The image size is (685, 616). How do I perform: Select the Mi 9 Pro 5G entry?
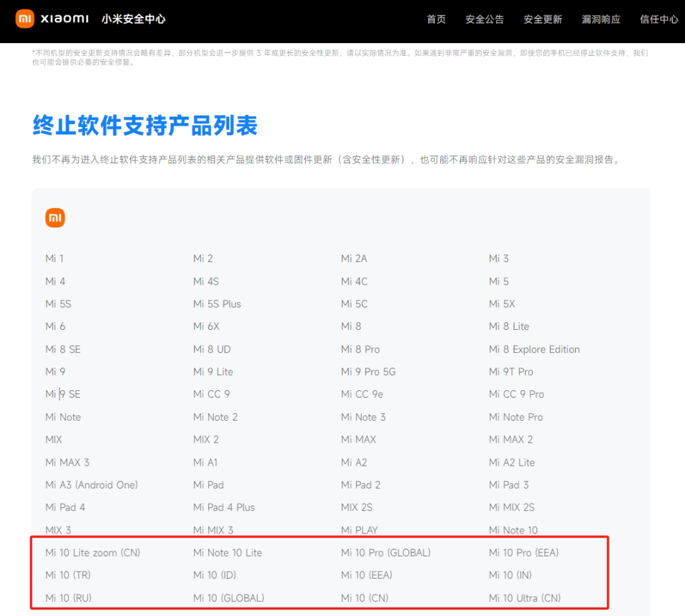pos(369,372)
